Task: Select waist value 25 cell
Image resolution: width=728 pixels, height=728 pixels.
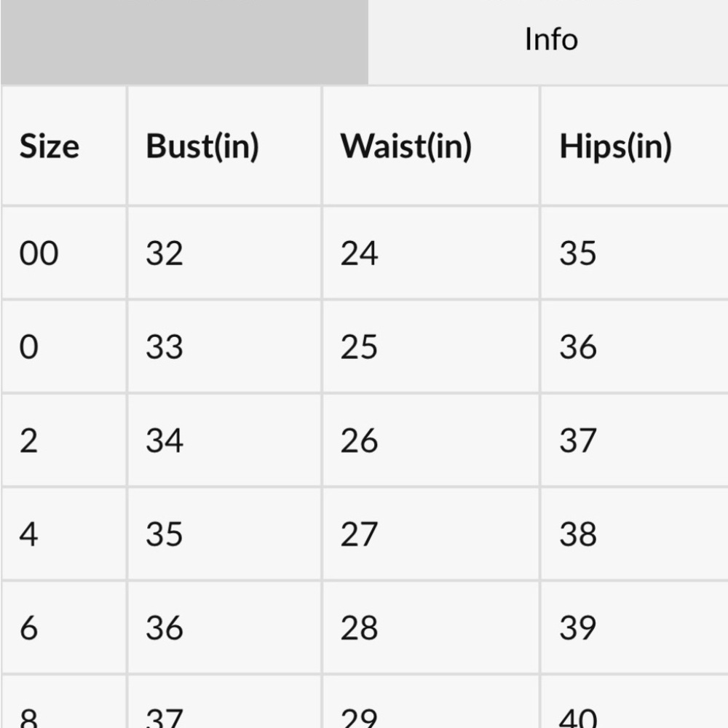Action: click(431, 347)
